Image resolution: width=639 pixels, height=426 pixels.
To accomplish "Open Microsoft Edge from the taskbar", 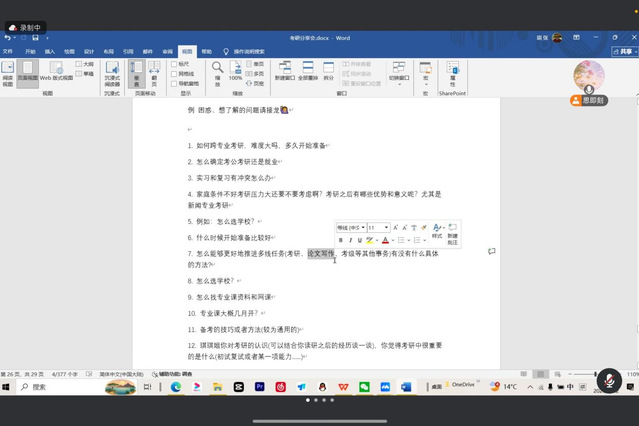I will [176, 386].
